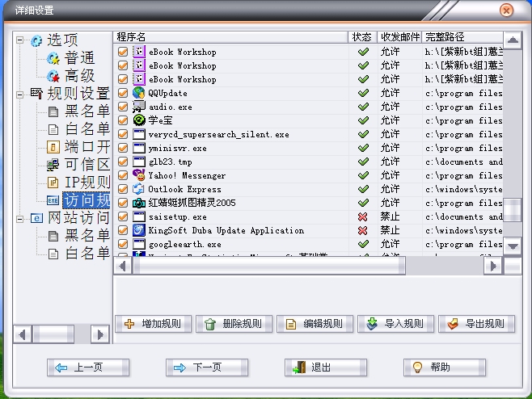Screen dimensions: 532x399
Task: Click the list vertical scrollbar down arrow
Action: [513, 246]
